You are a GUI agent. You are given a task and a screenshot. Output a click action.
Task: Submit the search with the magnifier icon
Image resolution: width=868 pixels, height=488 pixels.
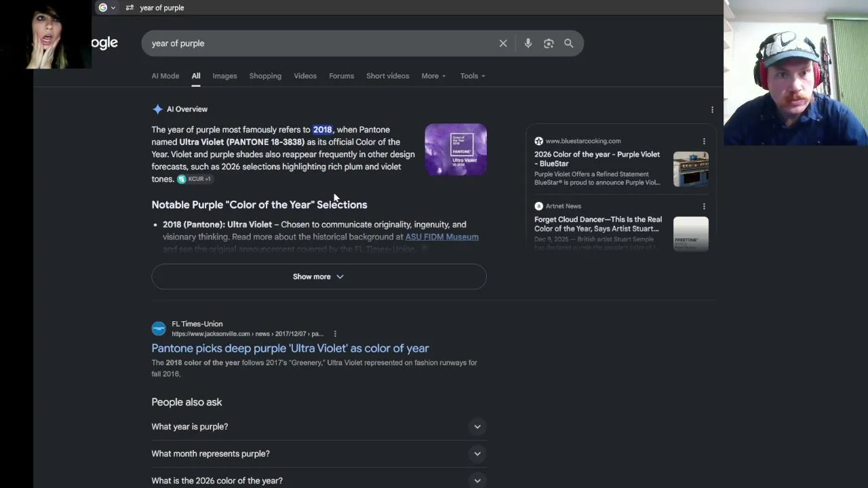pos(569,43)
